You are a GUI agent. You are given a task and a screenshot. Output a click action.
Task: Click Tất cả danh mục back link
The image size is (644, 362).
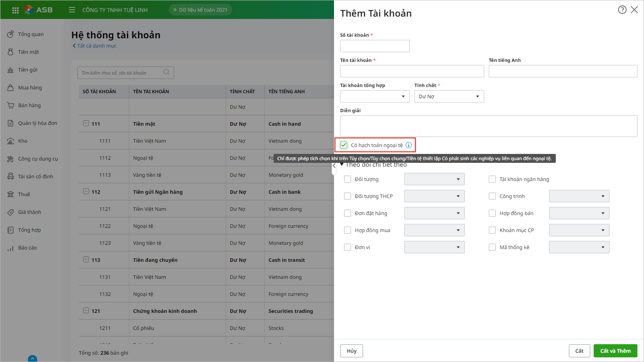95,46
